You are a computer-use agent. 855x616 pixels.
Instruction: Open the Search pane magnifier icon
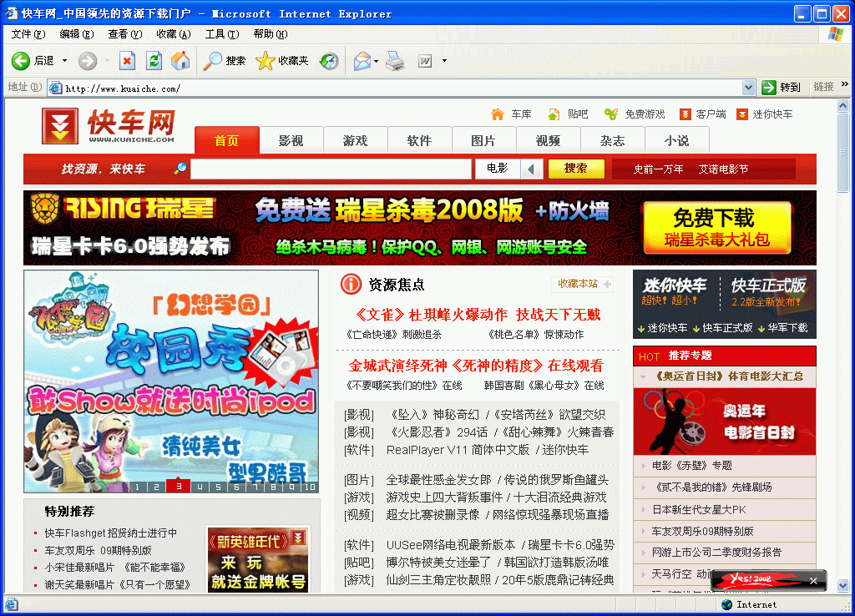click(x=211, y=60)
